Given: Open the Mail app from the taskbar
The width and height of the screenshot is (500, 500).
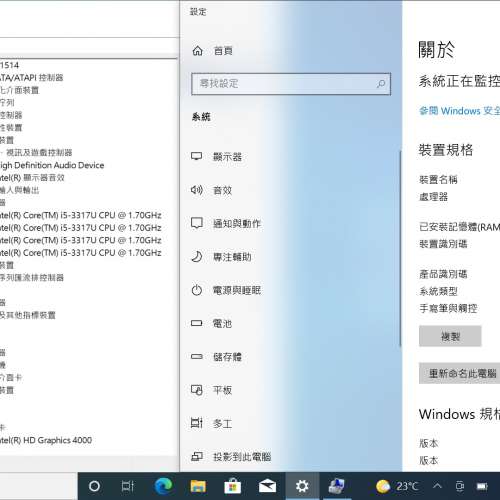Looking at the screenshot, I should click(x=267, y=486).
